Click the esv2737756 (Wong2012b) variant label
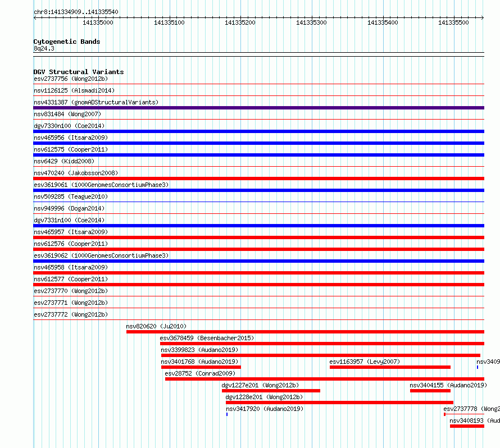This screenshot has width=500, height=448. point(71,79)
